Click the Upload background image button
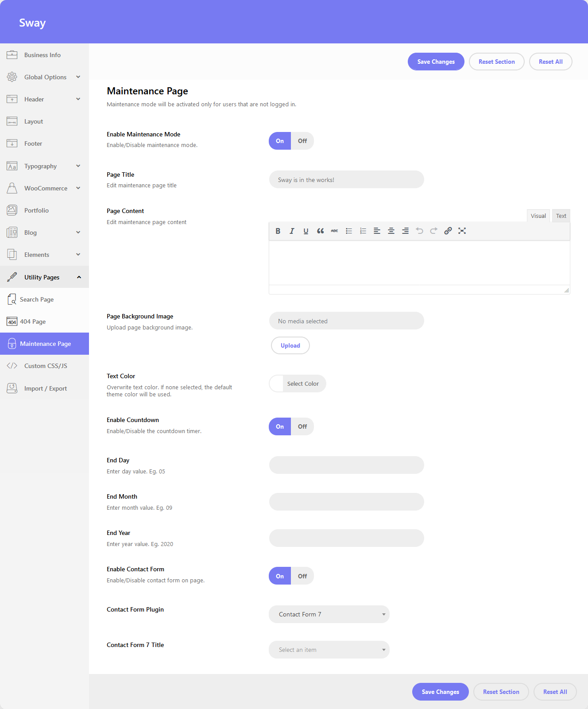Screen dimensions: 588x709 290,345
